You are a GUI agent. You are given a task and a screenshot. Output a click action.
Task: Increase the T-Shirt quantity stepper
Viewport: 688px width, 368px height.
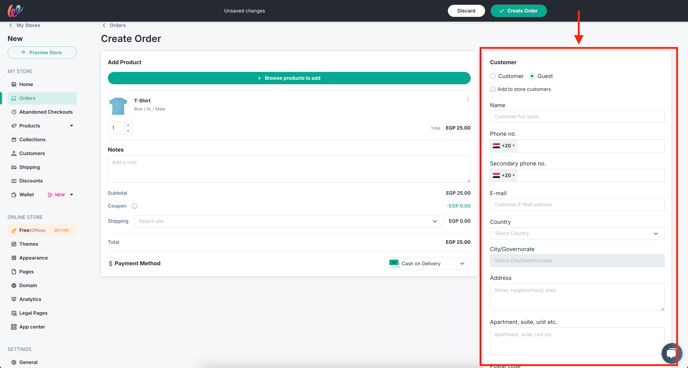[x=128, y=125]
